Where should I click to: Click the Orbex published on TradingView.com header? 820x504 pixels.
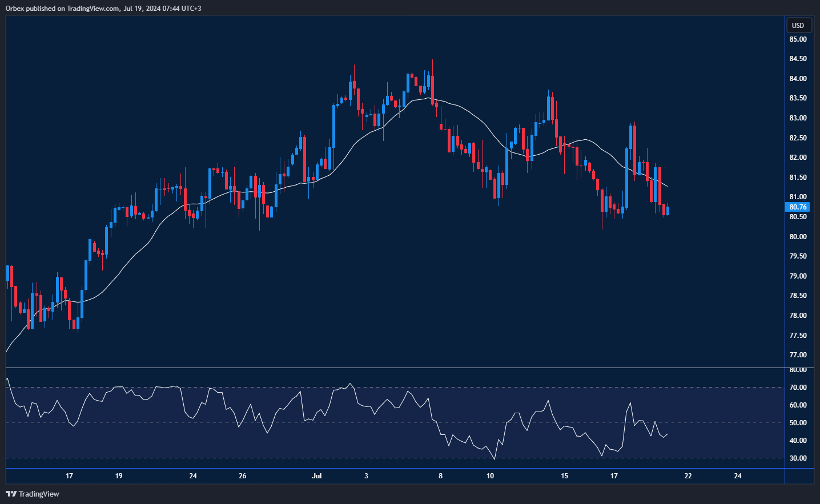tap(103, 8)
